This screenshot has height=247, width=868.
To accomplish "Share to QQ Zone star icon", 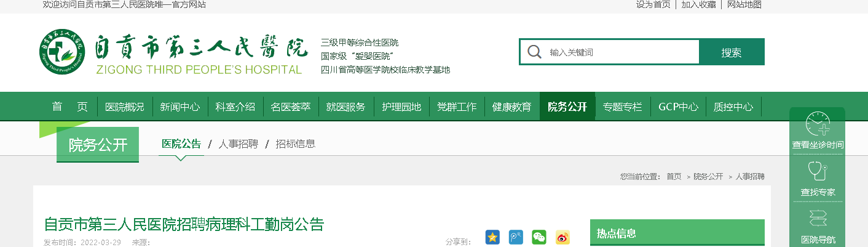I will pos(492,237).
